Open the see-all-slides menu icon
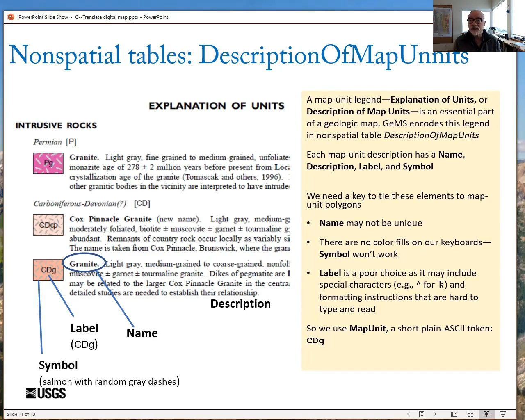525x420 pixels. coord(421,414)
